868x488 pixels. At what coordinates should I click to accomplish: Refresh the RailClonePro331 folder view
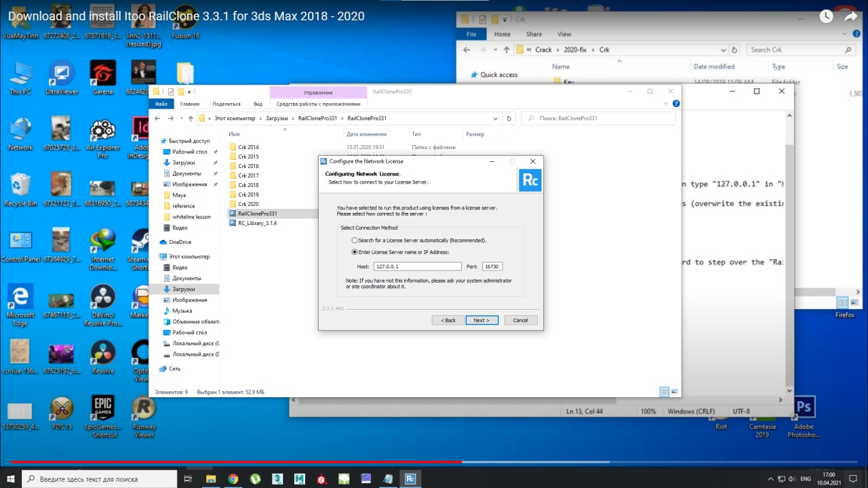[509, 118]
